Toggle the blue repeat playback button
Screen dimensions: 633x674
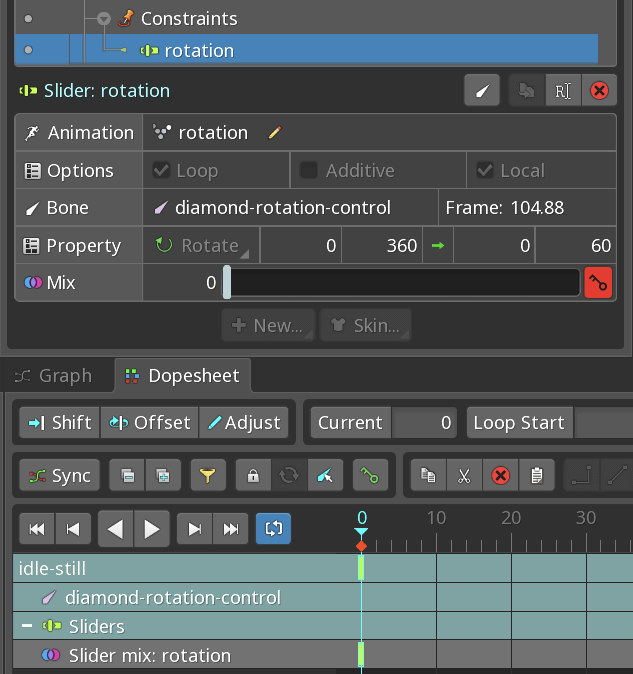pyautogui.click(x=273, y=528)
